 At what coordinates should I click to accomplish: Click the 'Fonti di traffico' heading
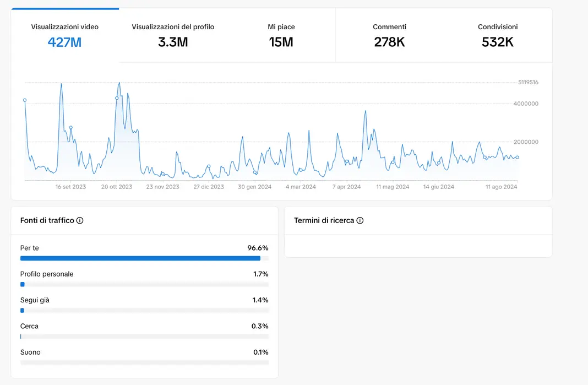pos(47,221)
